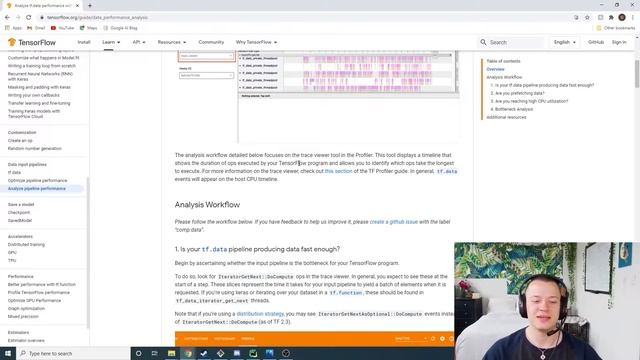Click the site lock icon in address bar
Viewport: 640px width, 360px height.
[42, 18]
